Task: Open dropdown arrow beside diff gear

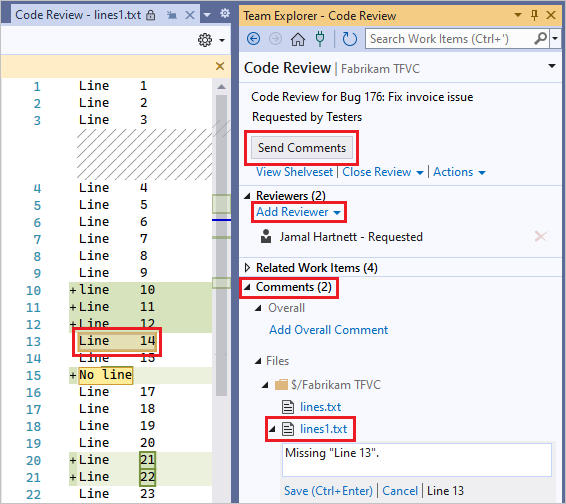Action: [x=222, y=40]
